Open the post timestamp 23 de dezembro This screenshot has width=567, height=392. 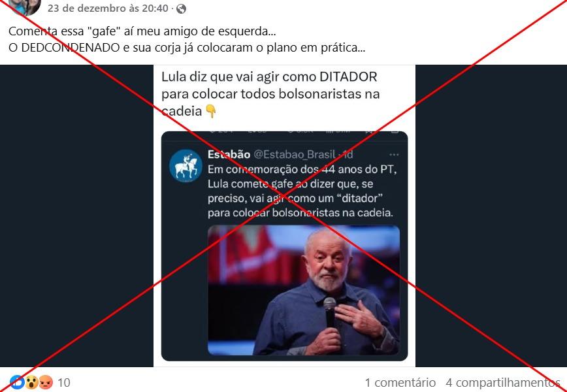tap(108, 8)
